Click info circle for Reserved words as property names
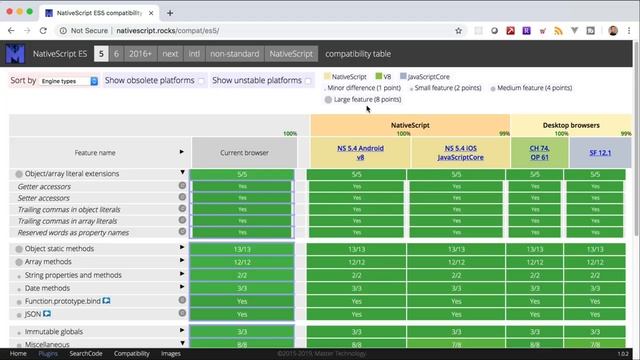The width and height of the screenshot is (640, 360). (x=182, y=231)
